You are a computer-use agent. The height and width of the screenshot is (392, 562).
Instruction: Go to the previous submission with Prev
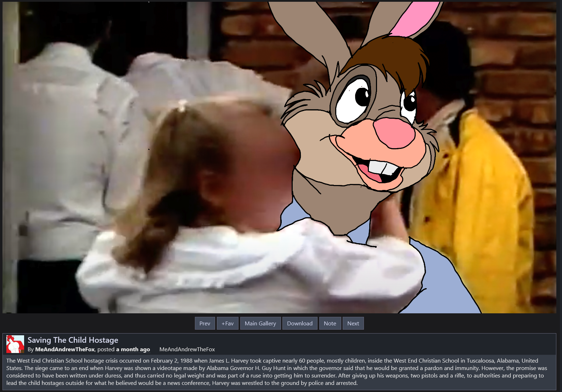pyautogui.click(x=205, y=323)
